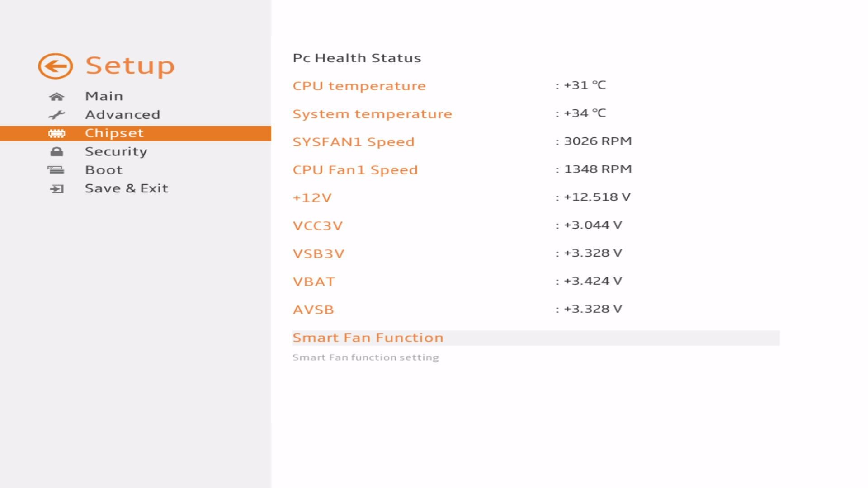This screenshot has width=868, height=488.
Task: Switch to the Advanced menu
Action: [x=123, y=115]
